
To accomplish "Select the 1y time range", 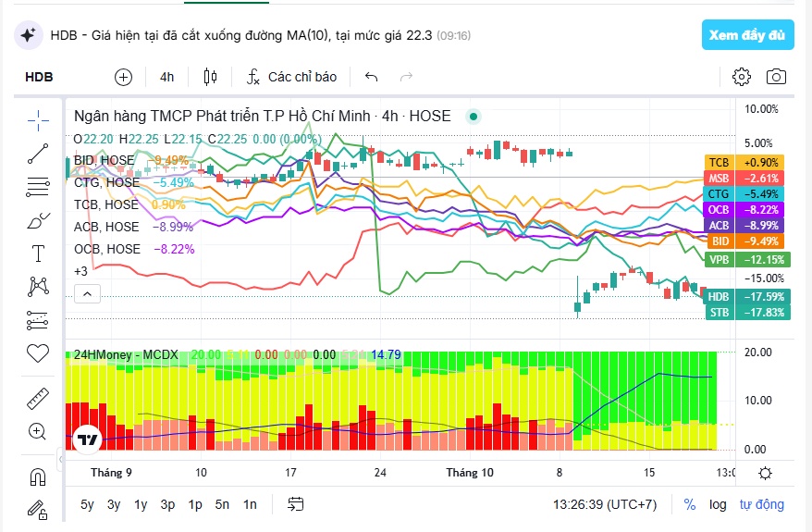I will 141,504.
